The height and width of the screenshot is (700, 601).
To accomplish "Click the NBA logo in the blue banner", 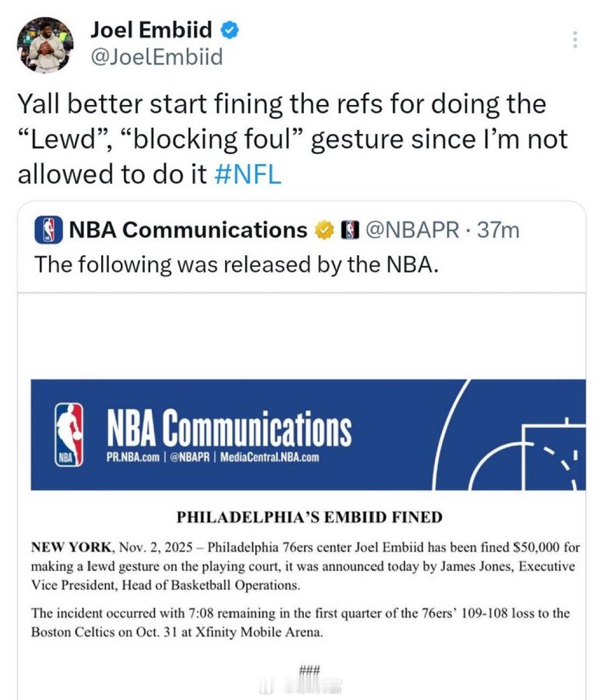I will pos(69,434).
